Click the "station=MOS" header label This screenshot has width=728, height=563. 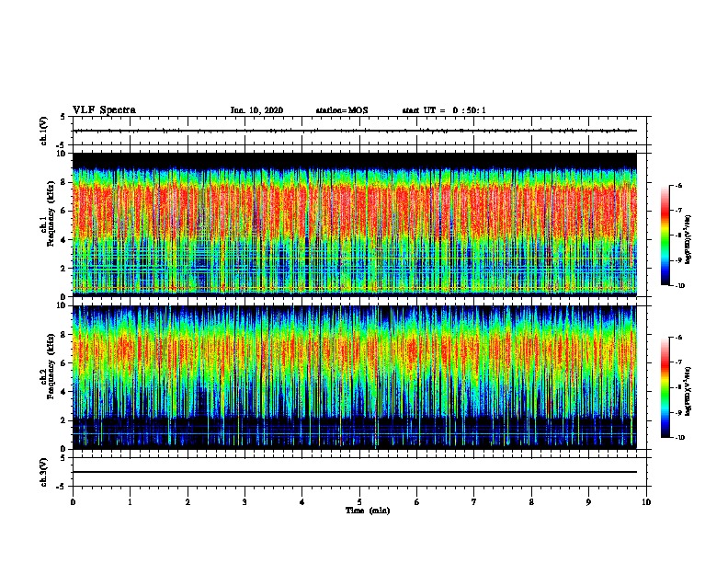[342, 110]
